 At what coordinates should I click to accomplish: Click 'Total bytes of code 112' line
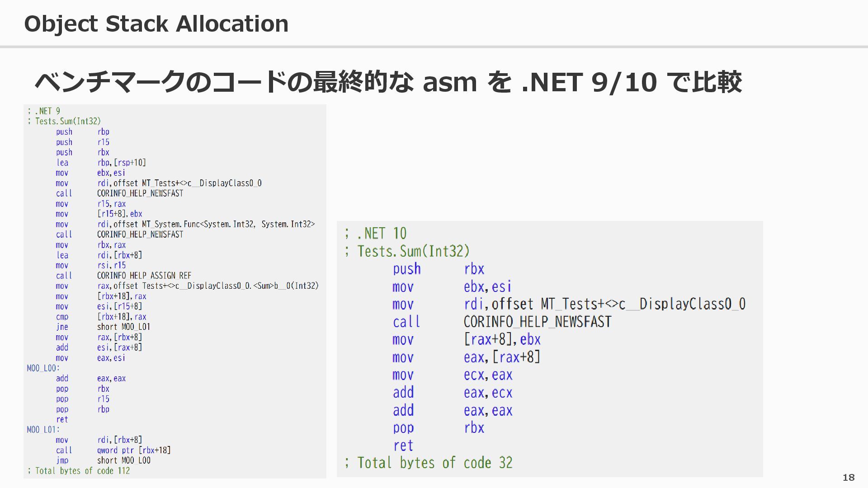[x=78, y=471]
